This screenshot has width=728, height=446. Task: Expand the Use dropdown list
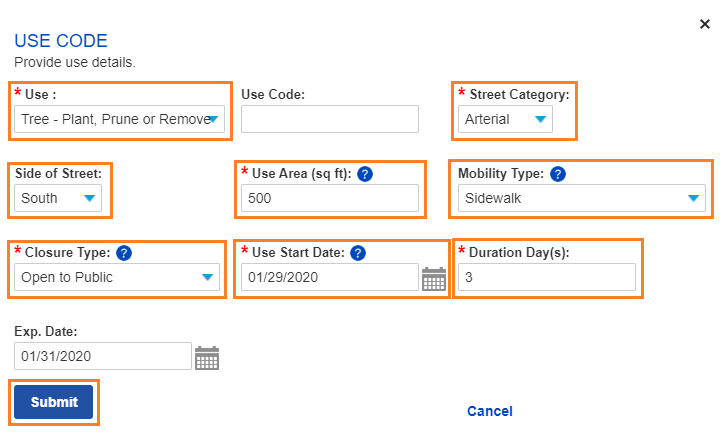(119, 119)
